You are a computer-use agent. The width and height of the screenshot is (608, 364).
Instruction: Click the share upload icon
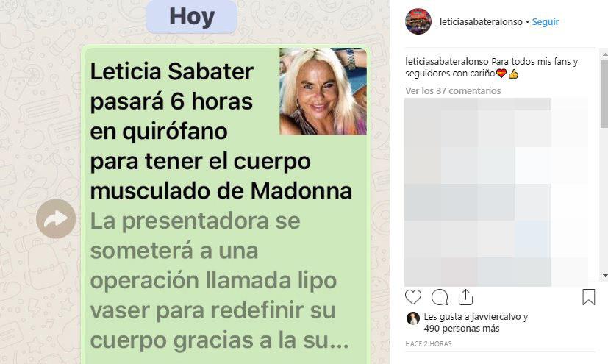(x=465, y=297)
